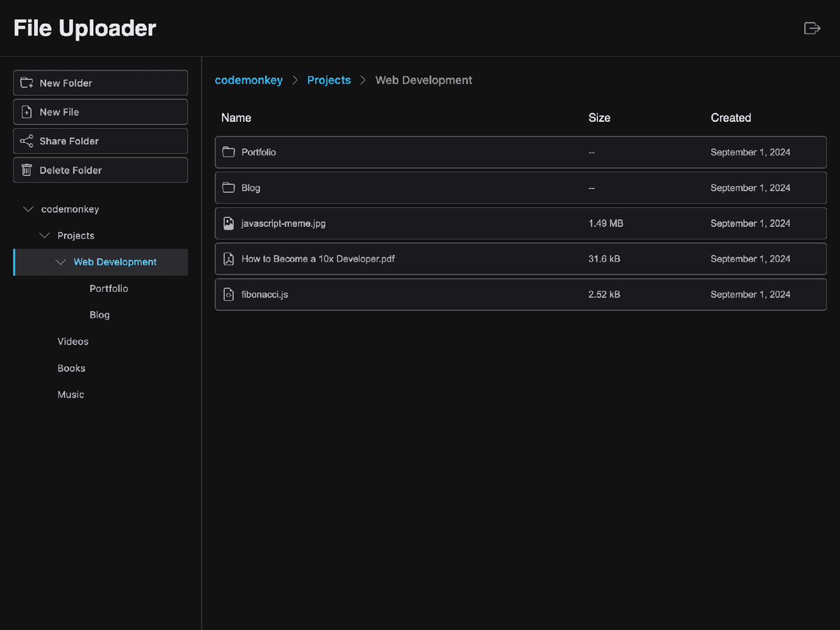This screenshot has width=840, height=630.
Task: Collapse the Web Development tree node
Action: [x=61, y=262]
